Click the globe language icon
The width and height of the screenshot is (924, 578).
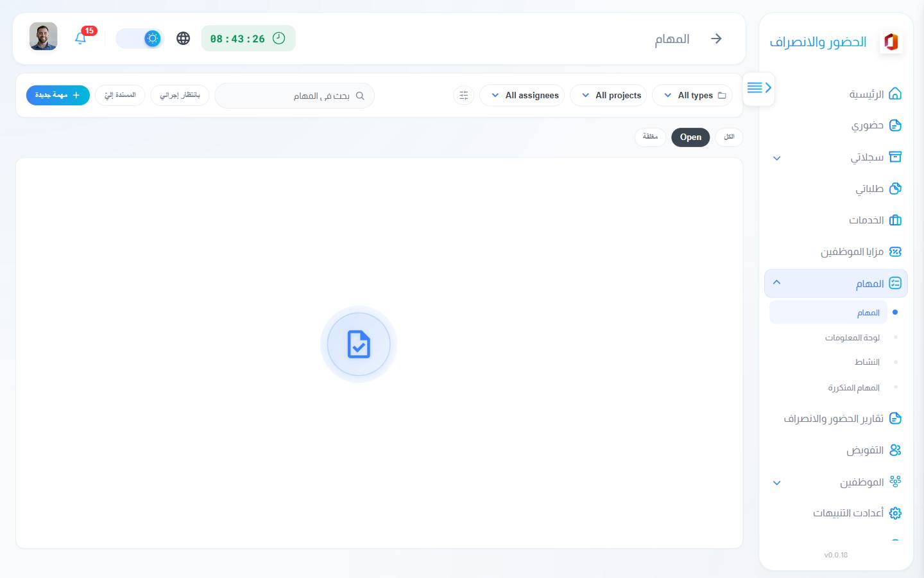point(183,39)
